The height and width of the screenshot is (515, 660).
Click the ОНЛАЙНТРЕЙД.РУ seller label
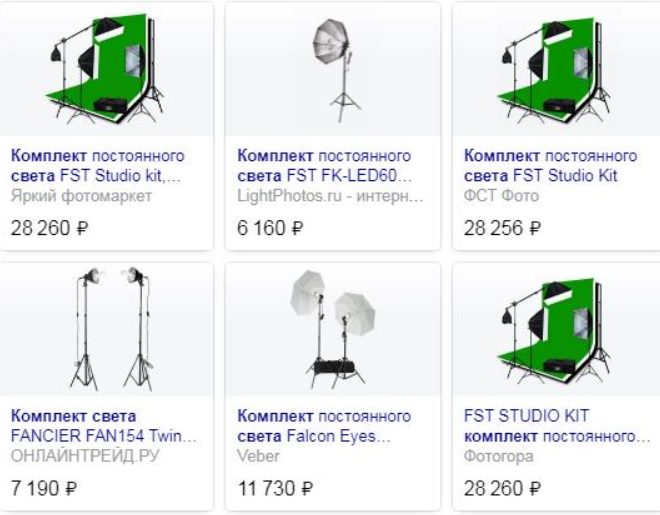85,456
